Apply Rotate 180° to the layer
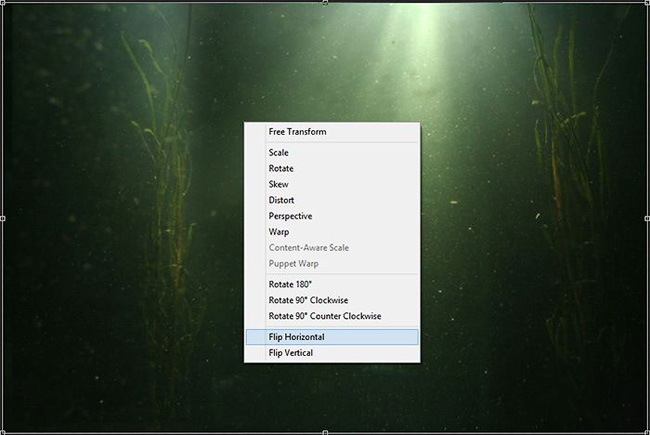The image size is (650, 435). click(x=332, y=284)
